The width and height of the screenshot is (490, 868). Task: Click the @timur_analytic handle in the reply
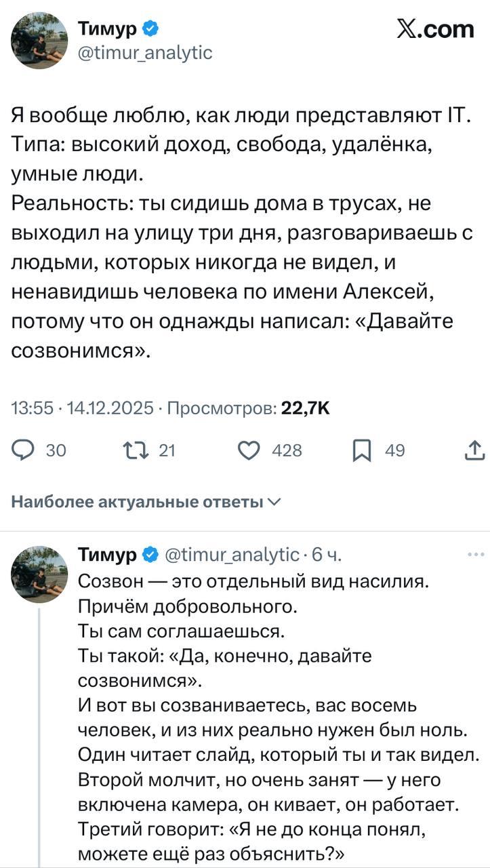click(230, 555)
